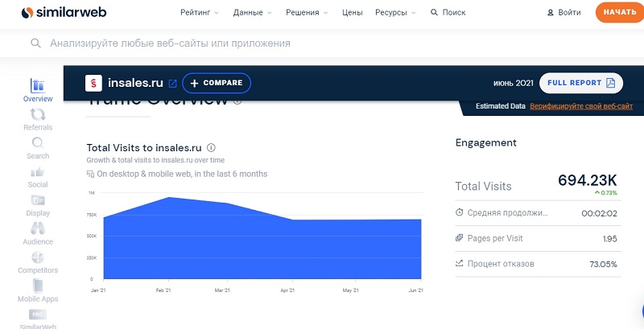Click the 1.95 pages per visit value
This screenshot has width=644, height=329.
(x=610, y=239)
